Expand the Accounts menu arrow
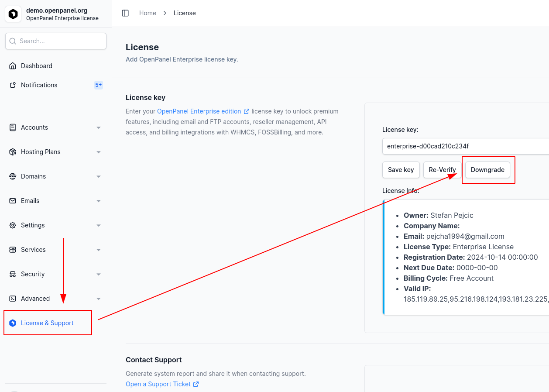 99,127
